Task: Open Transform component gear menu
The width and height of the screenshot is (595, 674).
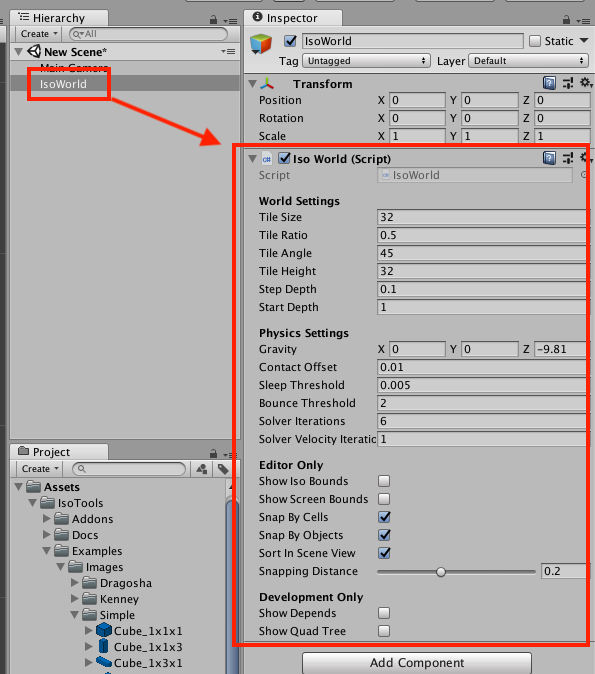Action: tap(586, 83)
